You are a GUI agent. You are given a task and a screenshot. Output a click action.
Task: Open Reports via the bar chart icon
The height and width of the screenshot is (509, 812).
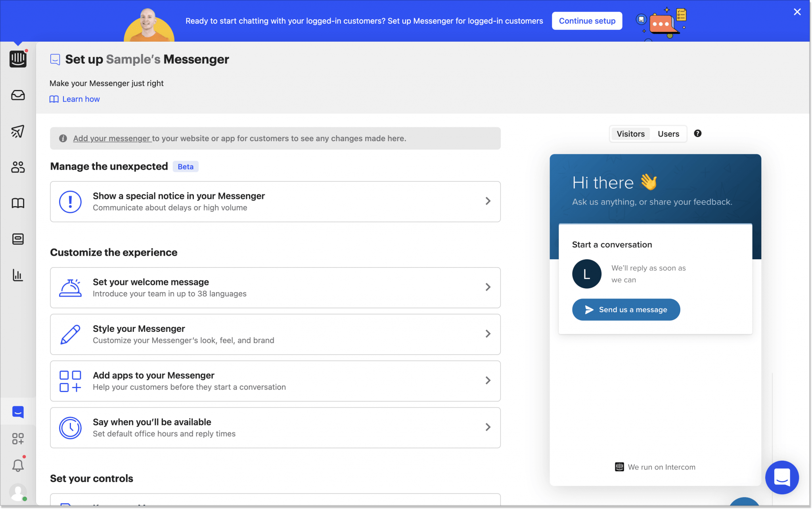tap(18, 275)
